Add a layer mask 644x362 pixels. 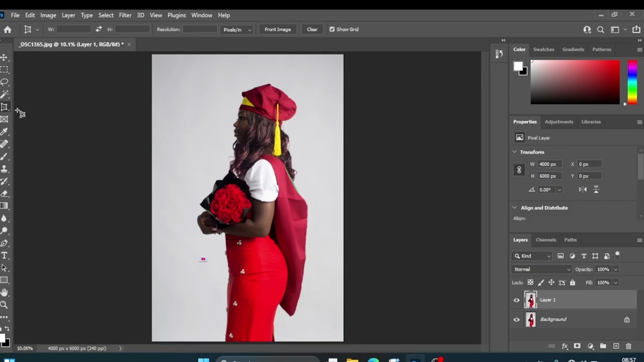(x=577, y=346)
